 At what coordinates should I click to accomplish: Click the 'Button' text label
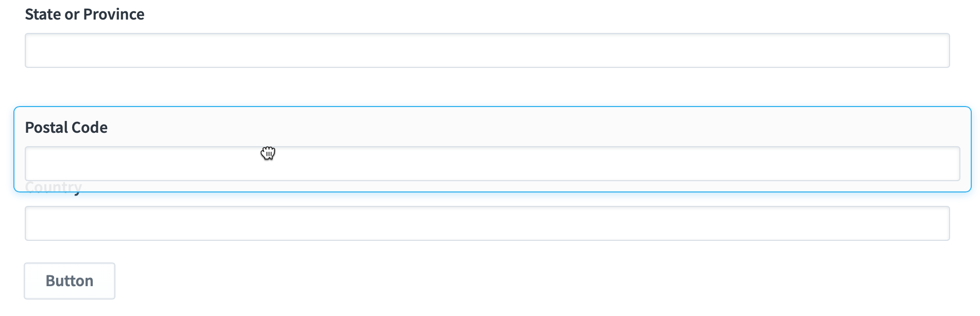coord(70,281)
